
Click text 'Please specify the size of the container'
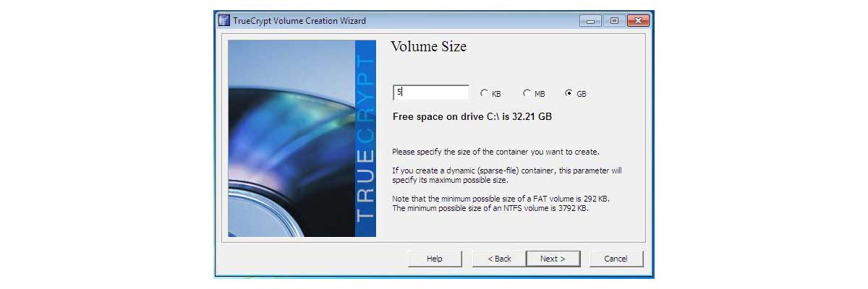point(496,152)
